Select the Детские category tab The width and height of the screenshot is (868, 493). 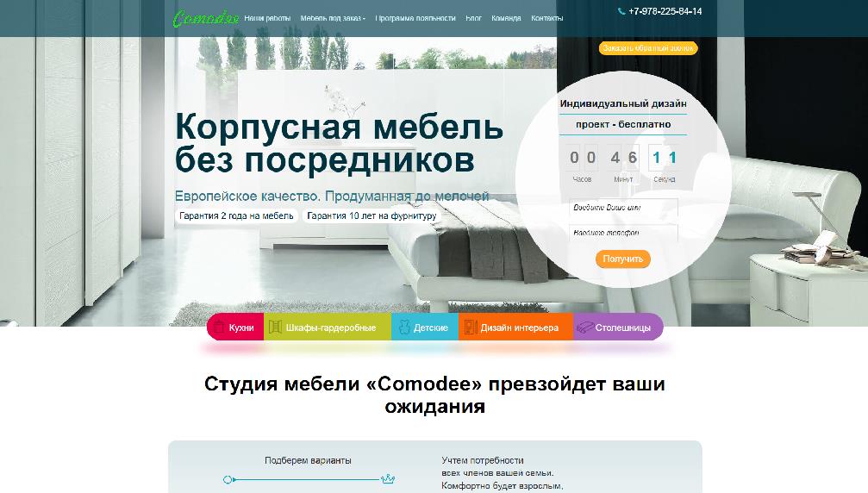click(425, 327)
